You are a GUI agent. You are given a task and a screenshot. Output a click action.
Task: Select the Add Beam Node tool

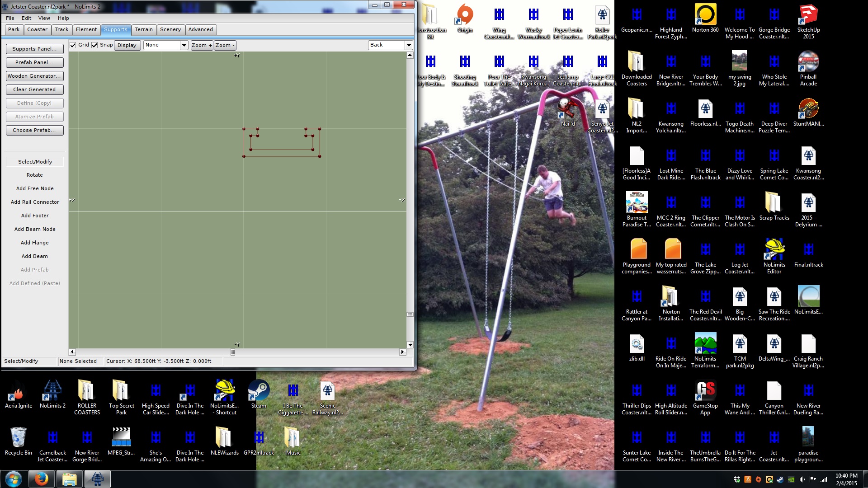[x=35, y=229]
